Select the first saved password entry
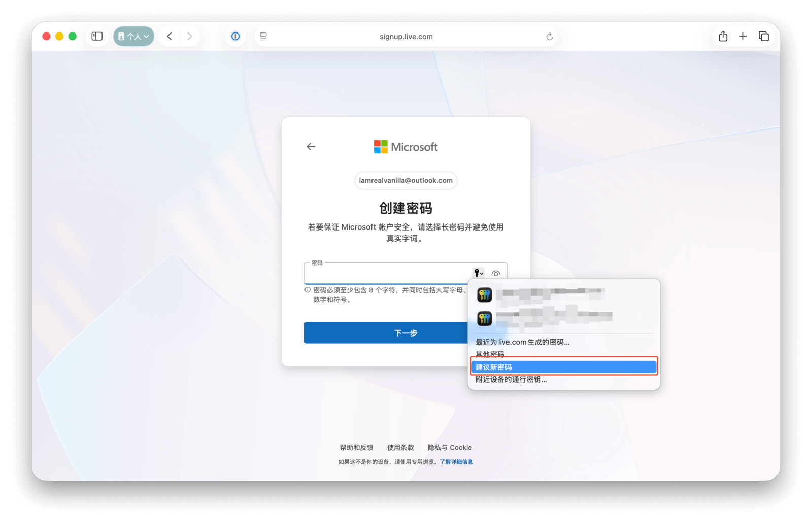Image resolution: width=812 pixels, height=523 pixels. (563, 295)
